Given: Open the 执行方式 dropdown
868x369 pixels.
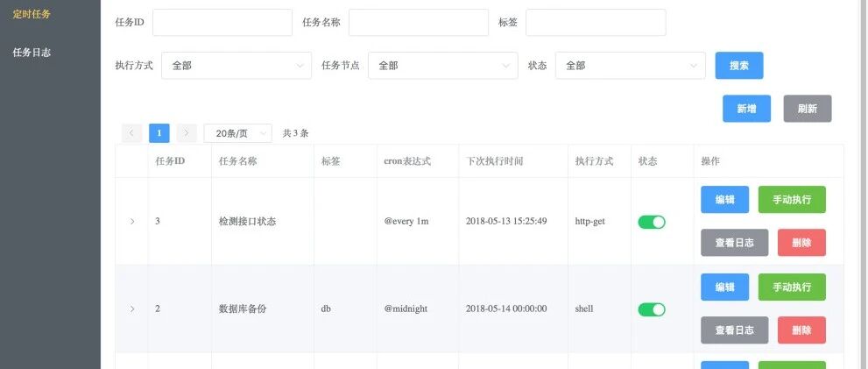Looking at the screenshot, I should pyautogui.click(x=236, y=66).
